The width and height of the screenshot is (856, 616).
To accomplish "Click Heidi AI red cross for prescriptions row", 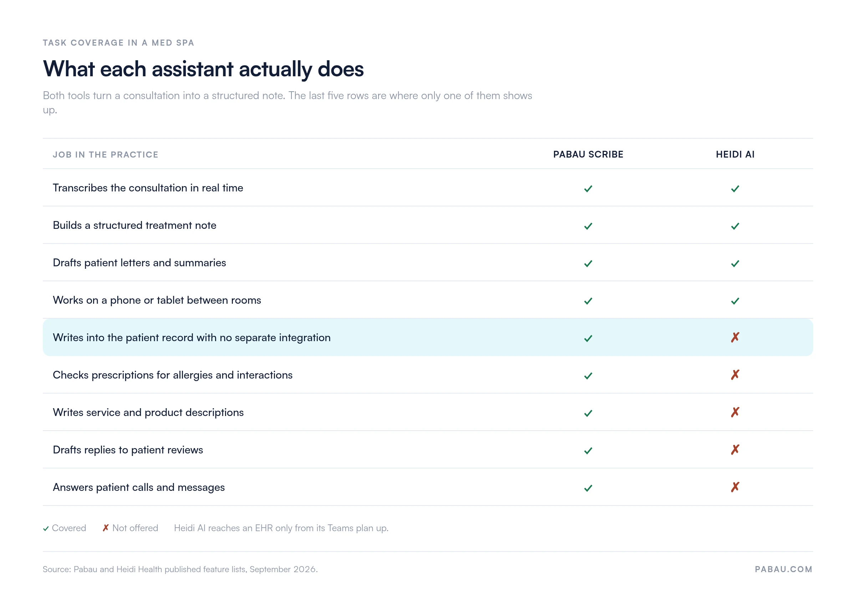I will 735,375.
